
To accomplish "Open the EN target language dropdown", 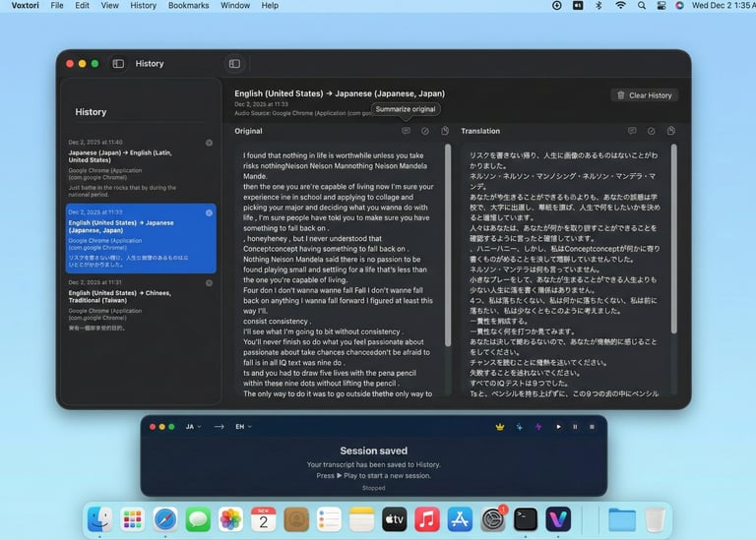I will (243, 427).
